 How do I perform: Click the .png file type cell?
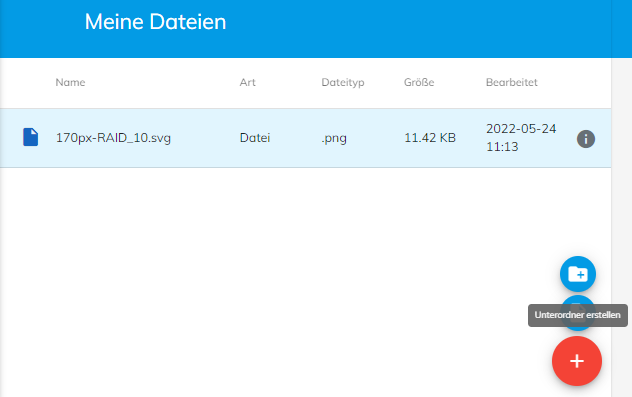point(334,138)
